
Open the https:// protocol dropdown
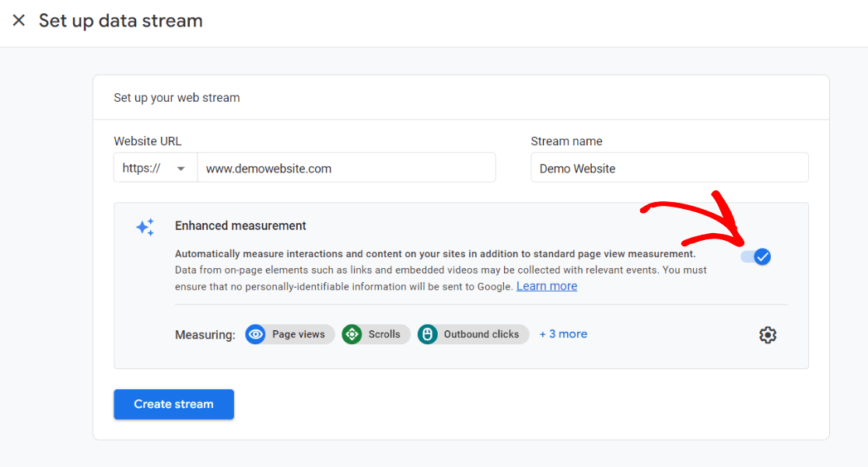[x=155, y=167]
